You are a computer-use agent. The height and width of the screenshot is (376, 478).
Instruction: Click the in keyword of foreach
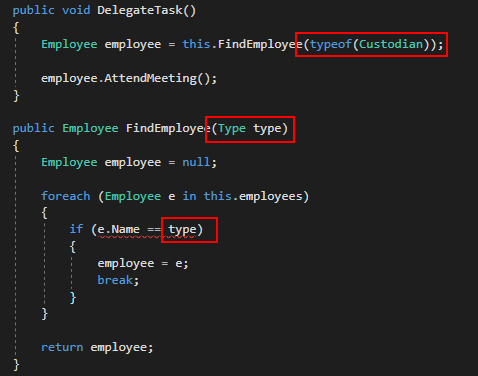tap(189, 196)
